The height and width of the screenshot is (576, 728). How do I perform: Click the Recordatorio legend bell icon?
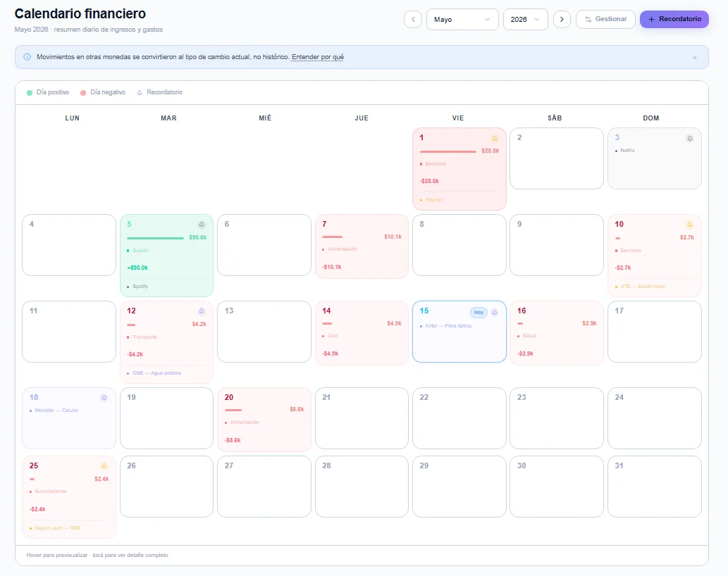pos(140,93)
